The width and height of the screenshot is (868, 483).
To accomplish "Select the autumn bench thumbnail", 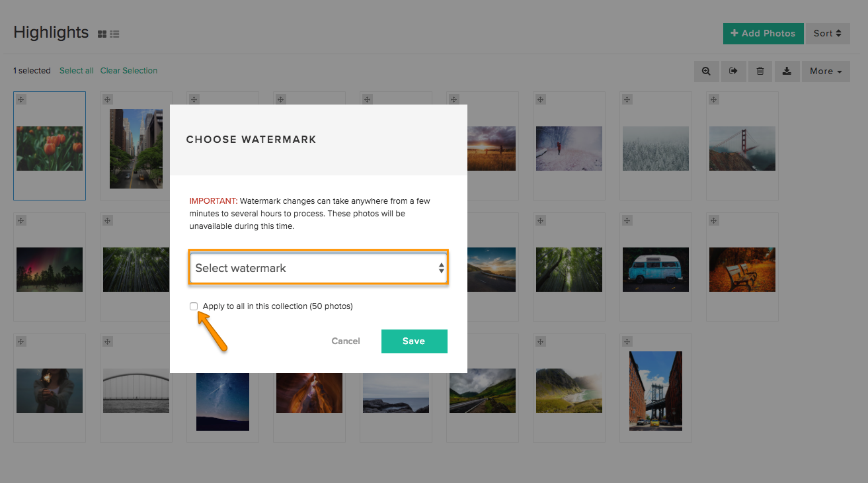I will pyautogui.click(x=742, y=269).
